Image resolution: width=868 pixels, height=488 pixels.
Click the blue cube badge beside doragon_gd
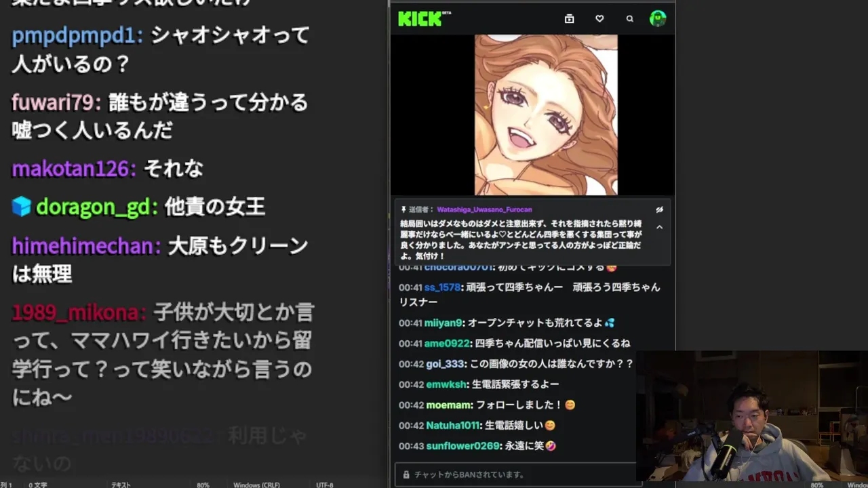pyautogui.click(x=21, y=207)
